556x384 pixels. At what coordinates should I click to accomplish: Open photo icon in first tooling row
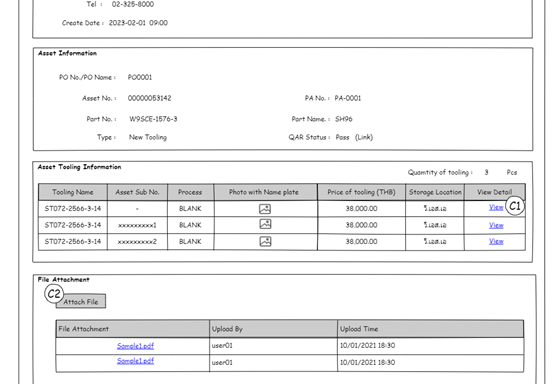point(265,209)
